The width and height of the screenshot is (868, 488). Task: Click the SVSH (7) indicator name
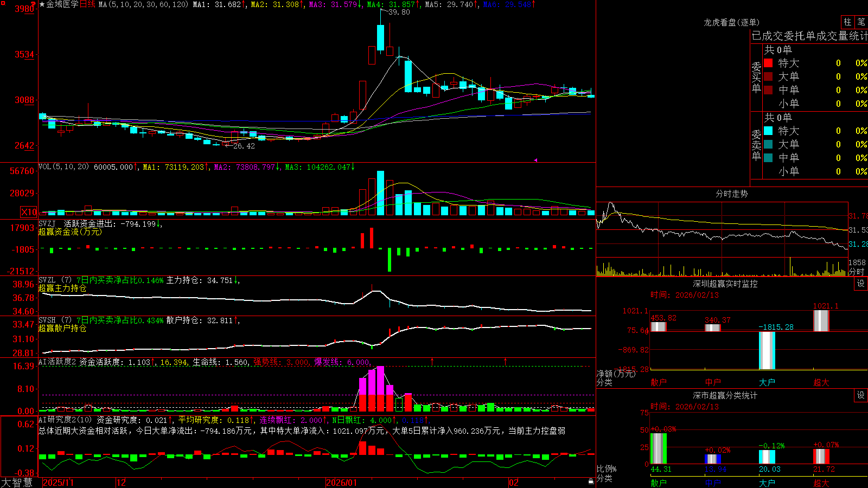[55, 320]
